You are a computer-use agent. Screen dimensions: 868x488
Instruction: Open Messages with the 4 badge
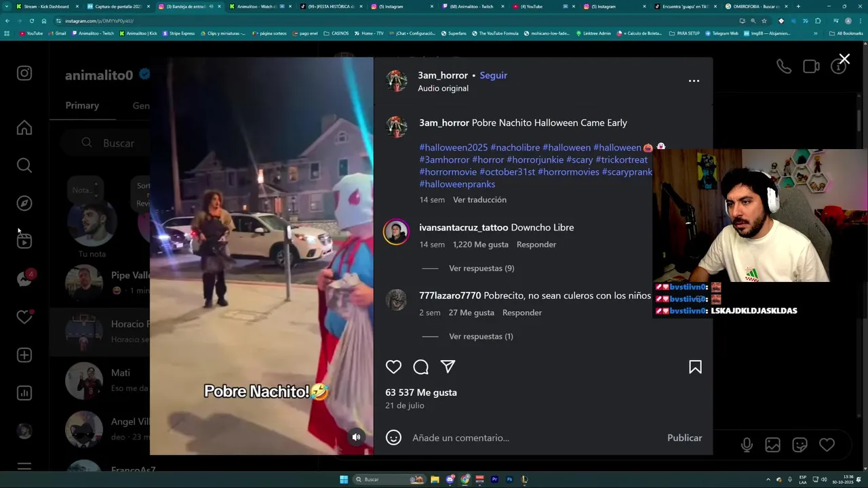(x=25, y=279)
